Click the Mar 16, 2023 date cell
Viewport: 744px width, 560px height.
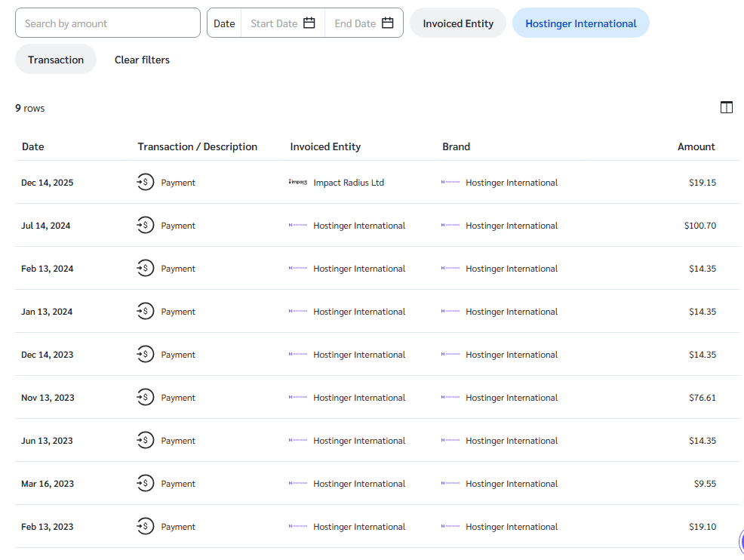click(48, 484)
